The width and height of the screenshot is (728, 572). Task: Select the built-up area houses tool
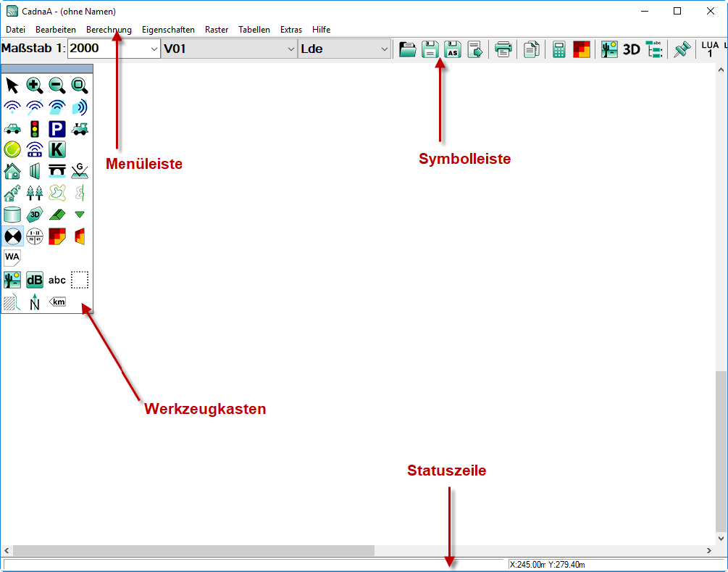tap(12, 193)
